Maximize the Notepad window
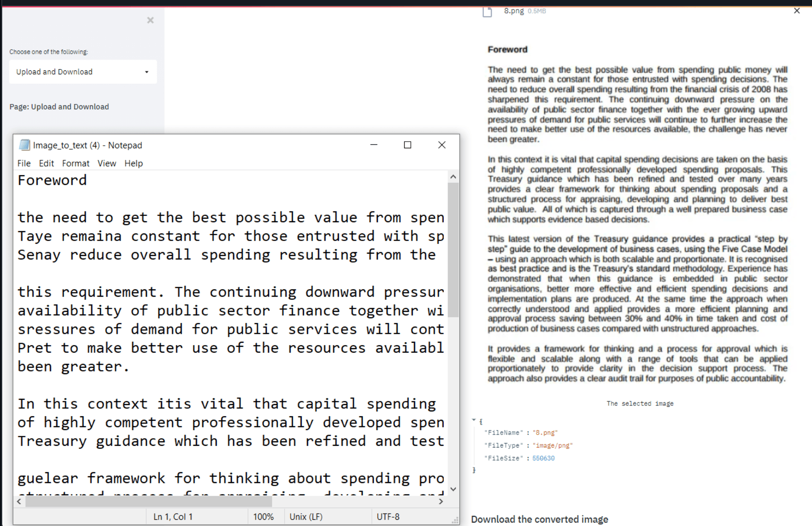 [x=407, y=145]
